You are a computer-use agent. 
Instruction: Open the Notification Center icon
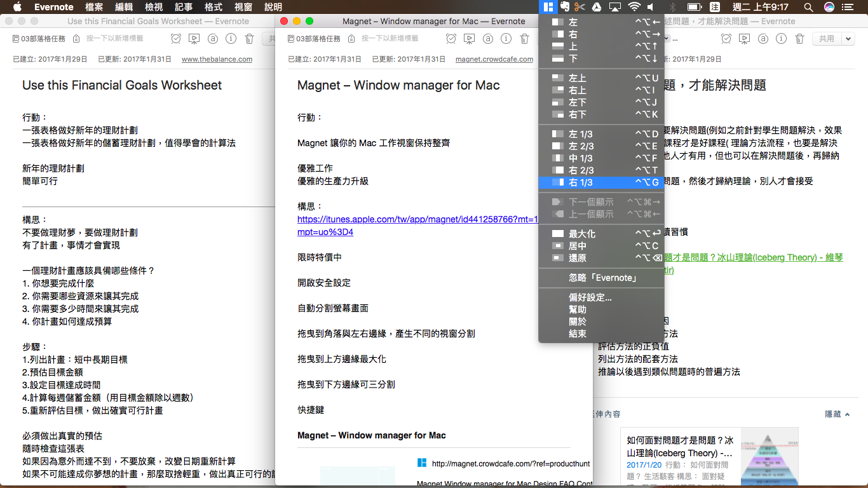point(848,7)
